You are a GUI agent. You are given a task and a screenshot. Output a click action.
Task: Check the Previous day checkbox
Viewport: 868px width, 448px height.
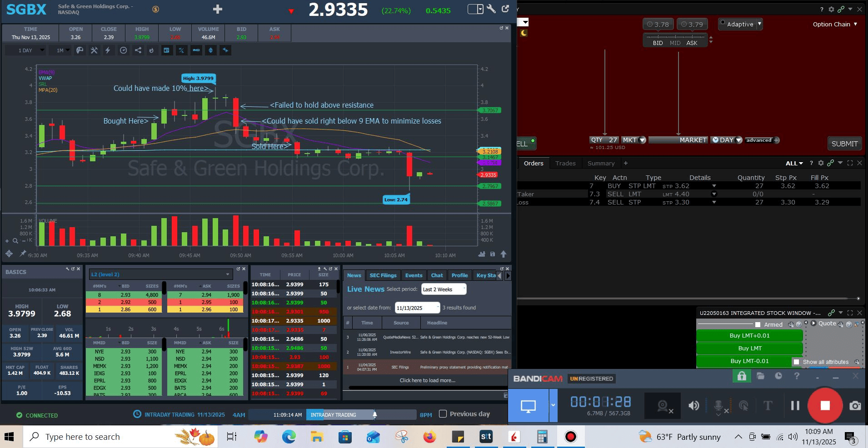click(x=443, y=414)
